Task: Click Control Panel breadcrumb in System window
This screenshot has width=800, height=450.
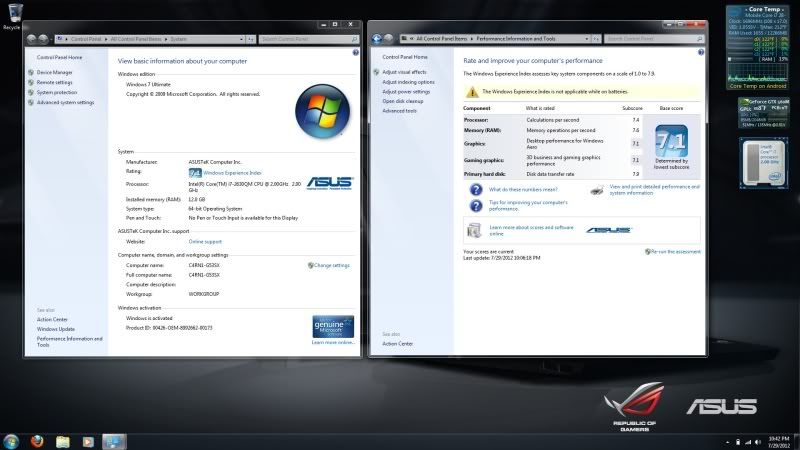Action: point(86,39)
